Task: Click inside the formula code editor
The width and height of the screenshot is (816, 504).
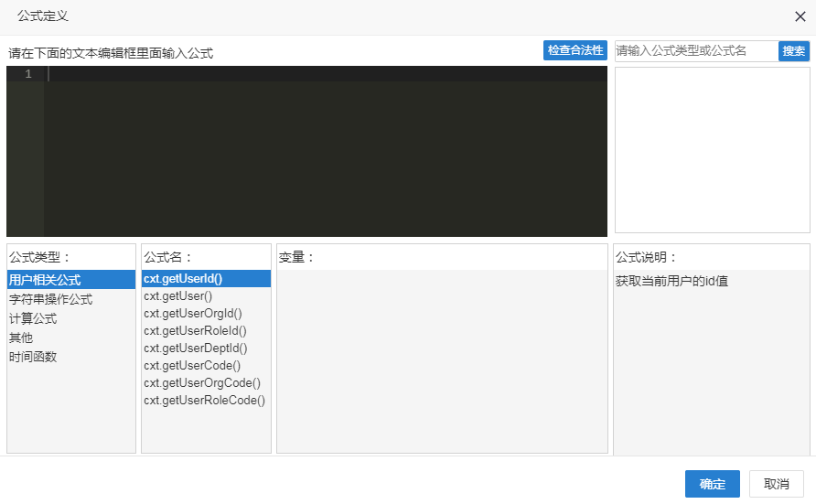Action: point(325,151)
